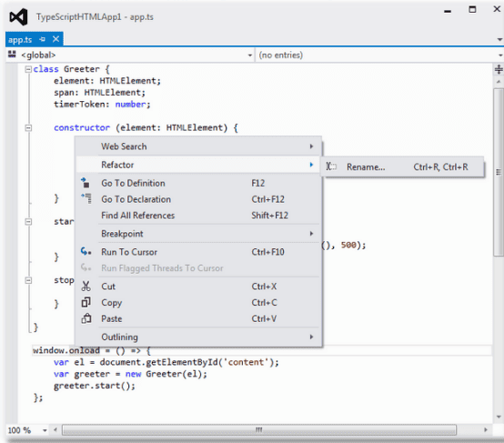Click the 'number' type keyword
The image size is (504, 443).
click(130, 105)
